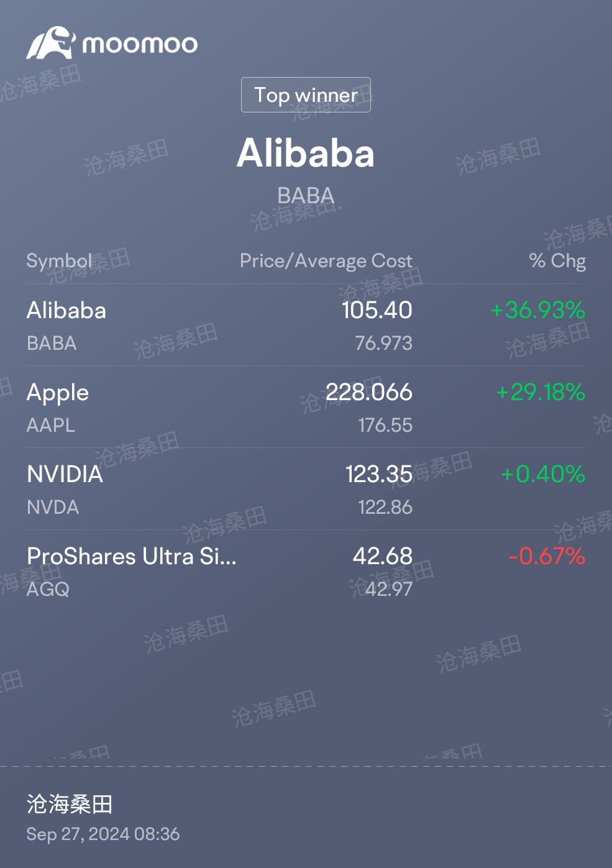This screenshot has height=868, width=612.
Task: Click the AGQ ticker symbol
Action: (48, 589)
